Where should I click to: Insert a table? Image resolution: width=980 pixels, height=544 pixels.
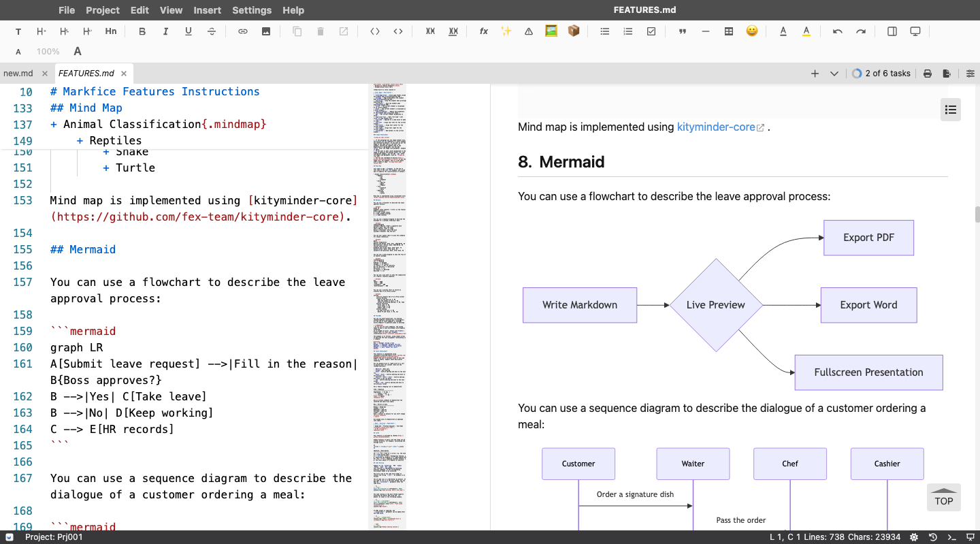coord(729,31)
